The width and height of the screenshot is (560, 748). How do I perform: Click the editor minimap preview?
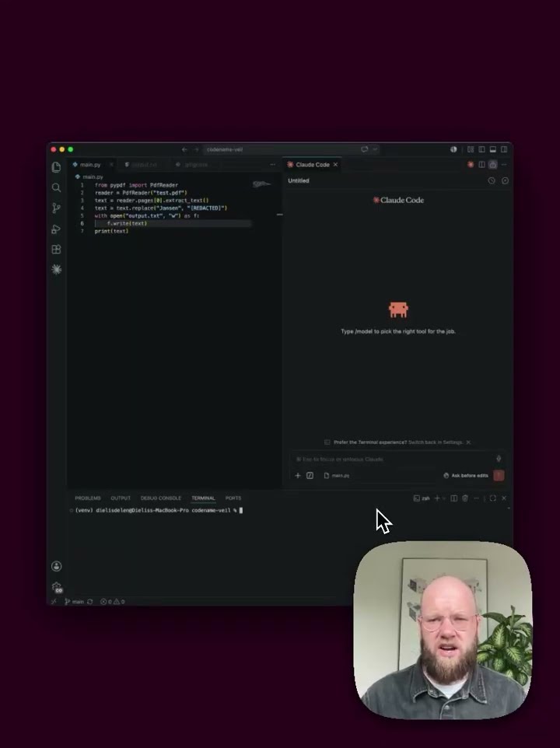click(261, 184)
